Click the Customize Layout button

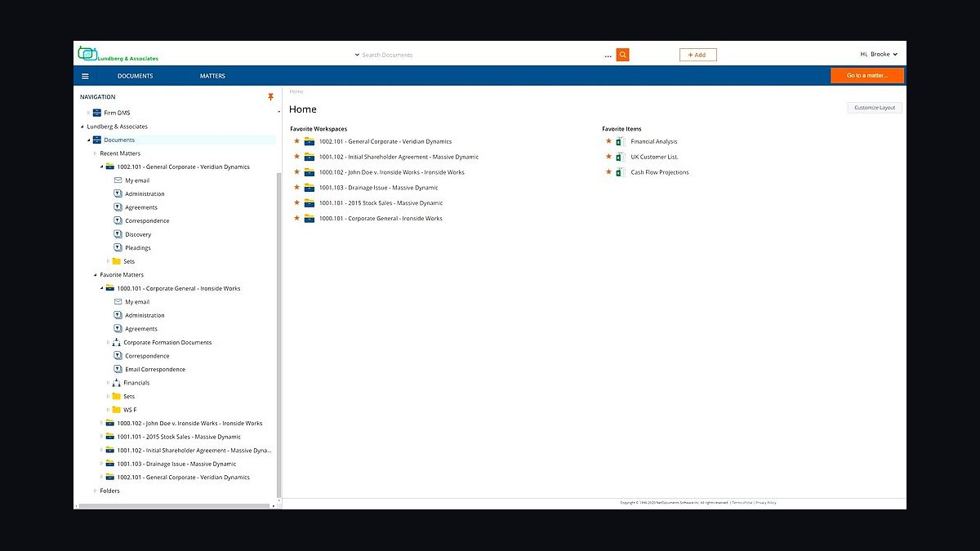(x=875, y=108)
